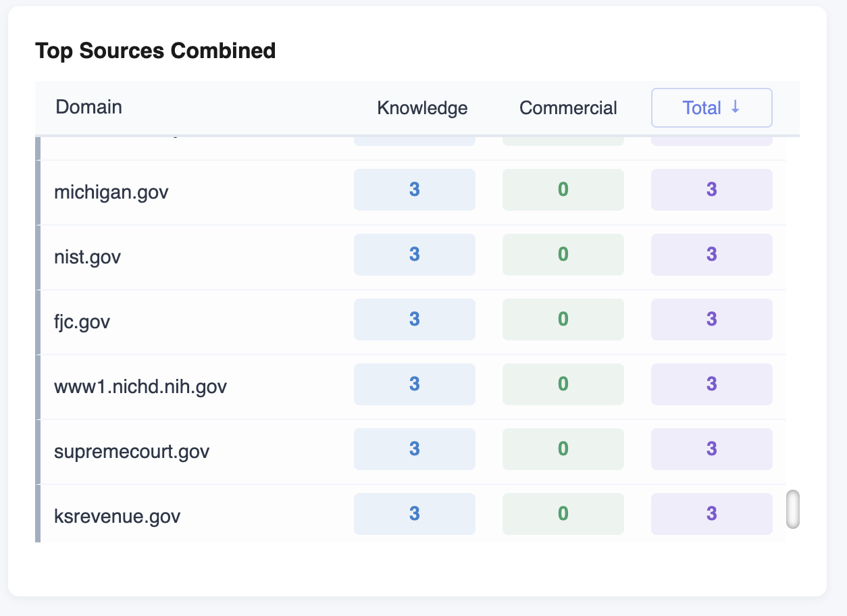847x616 pixels.
Task: Open the nist.gov domain entry
Action: [88, 257]
